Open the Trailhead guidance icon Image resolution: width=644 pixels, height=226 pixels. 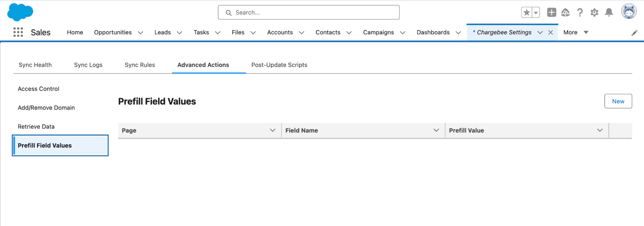click(x=565, y=13)
